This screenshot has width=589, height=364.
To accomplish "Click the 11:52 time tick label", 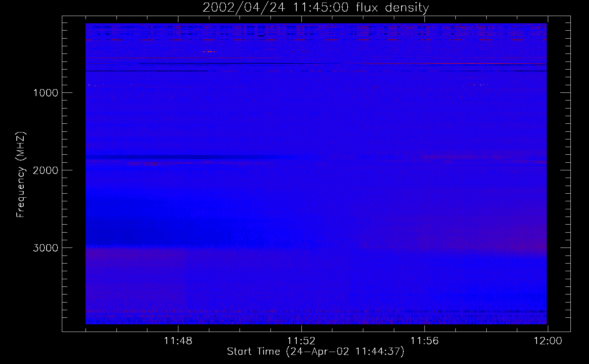I will click(x=301, y=341).
